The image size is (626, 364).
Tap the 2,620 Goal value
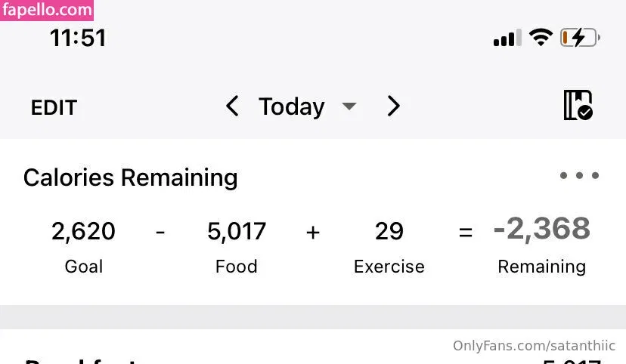pos(83,231)
